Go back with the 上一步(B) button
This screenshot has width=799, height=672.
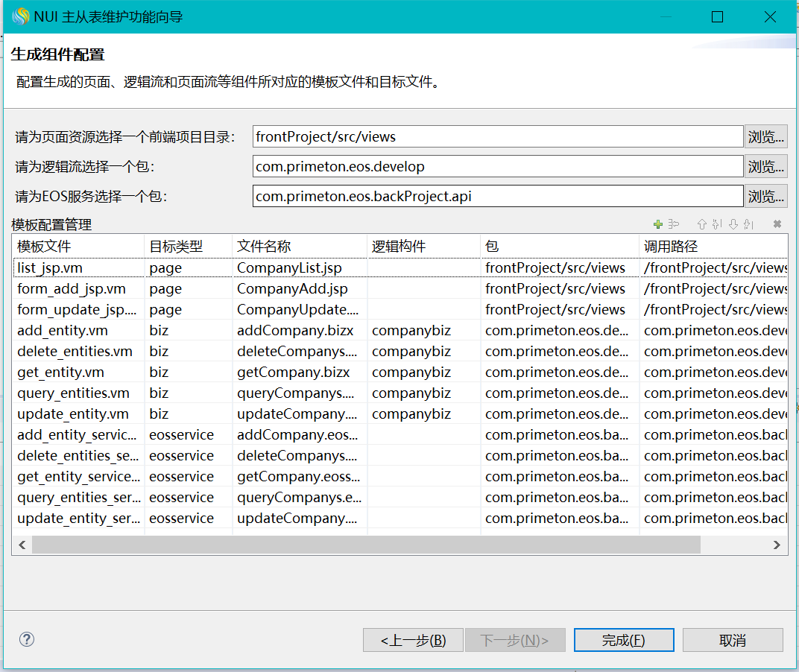click(x=413, y=640)
